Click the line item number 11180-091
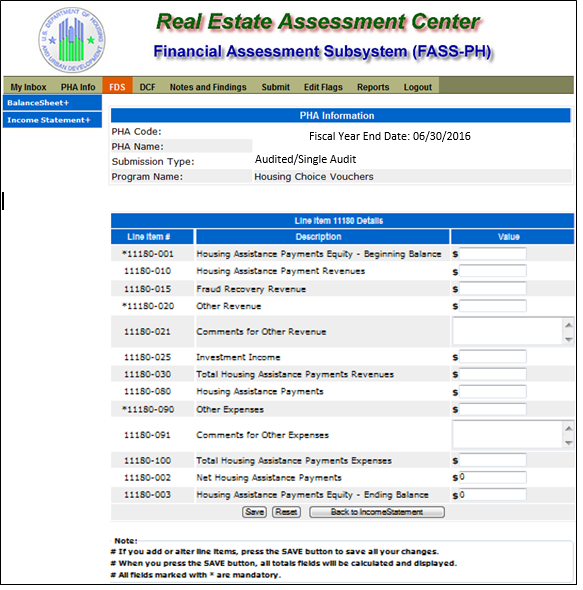This screenshot has width=583, height=590. point(148,435)
